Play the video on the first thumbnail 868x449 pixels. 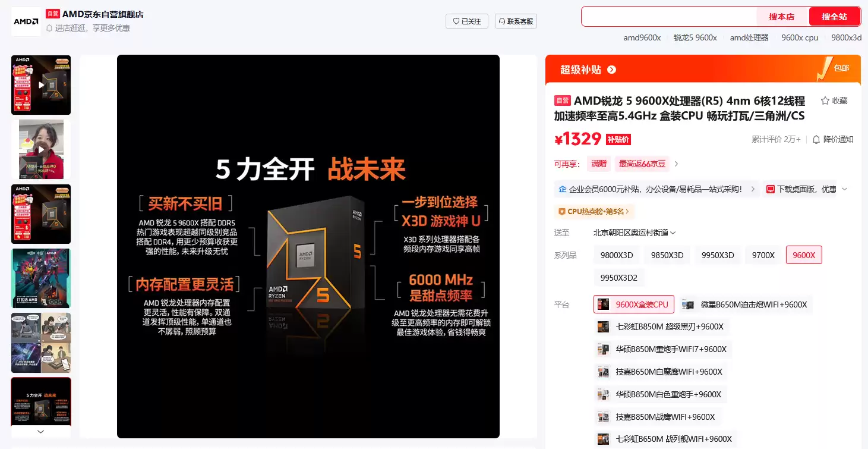click(41, 85)
